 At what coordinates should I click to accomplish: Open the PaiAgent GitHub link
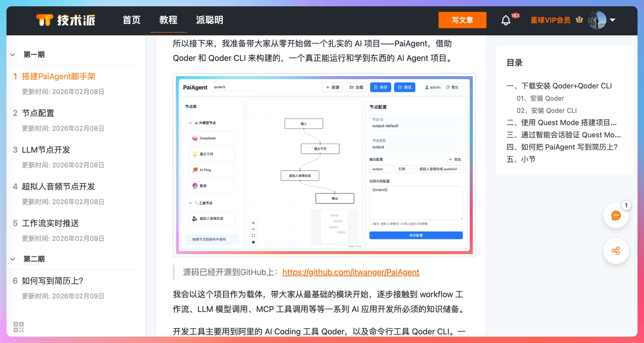[351, 272]
